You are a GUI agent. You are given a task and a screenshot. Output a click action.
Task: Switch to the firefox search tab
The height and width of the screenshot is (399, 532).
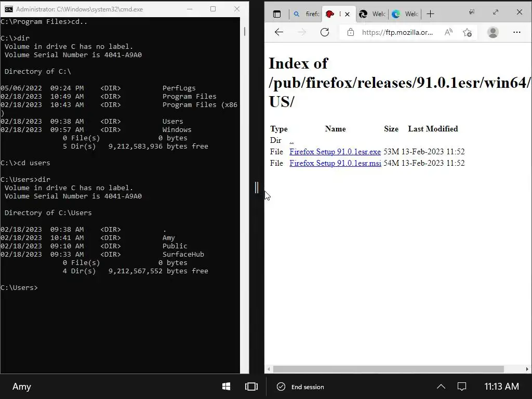coord(307,14)
